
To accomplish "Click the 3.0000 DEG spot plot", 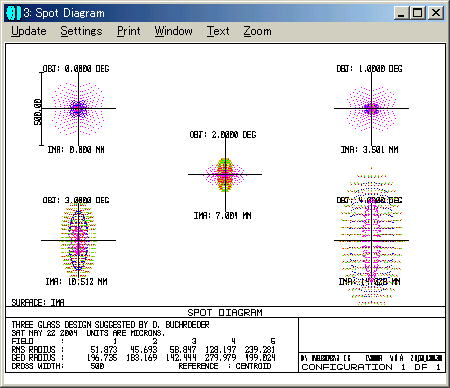I will [78, 240].
